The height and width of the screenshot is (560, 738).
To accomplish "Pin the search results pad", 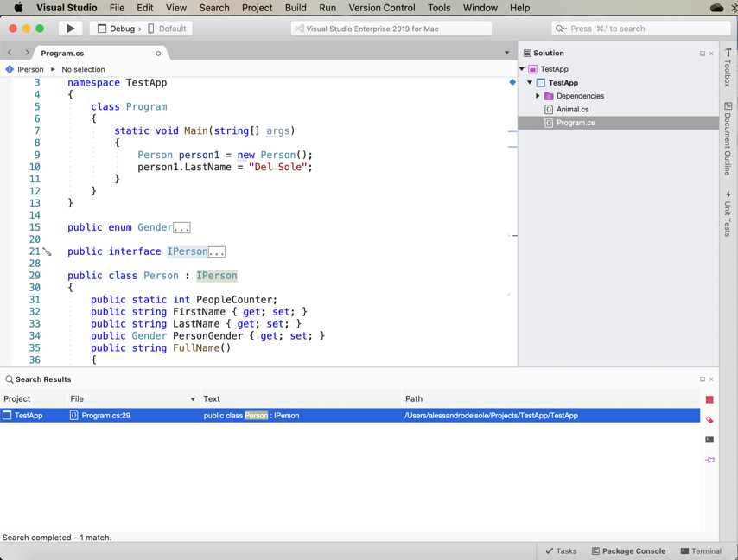I will click(709, 460).
